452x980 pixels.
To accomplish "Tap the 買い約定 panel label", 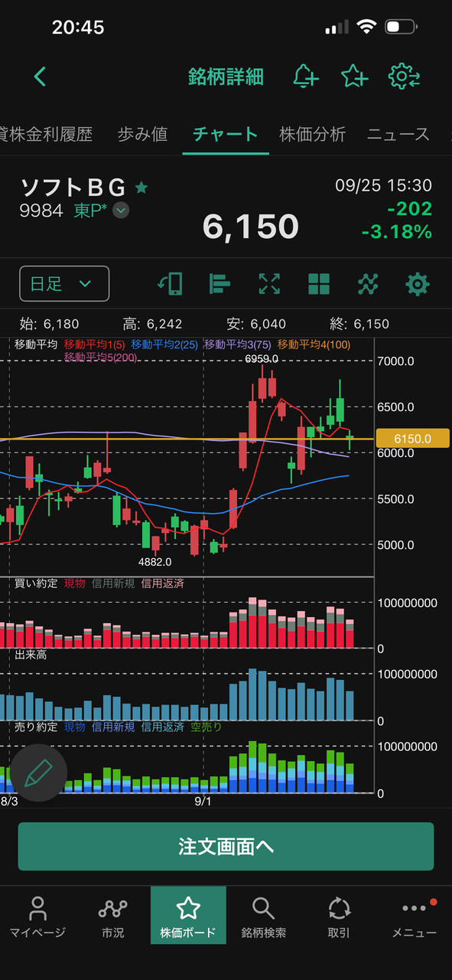I will tap(36, 583).
